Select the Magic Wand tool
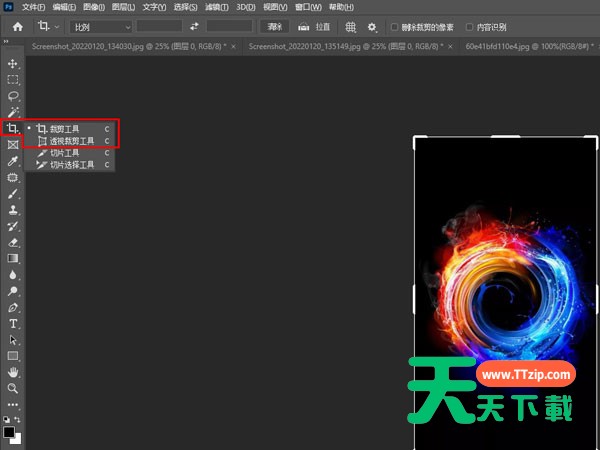 coord(13,112)
